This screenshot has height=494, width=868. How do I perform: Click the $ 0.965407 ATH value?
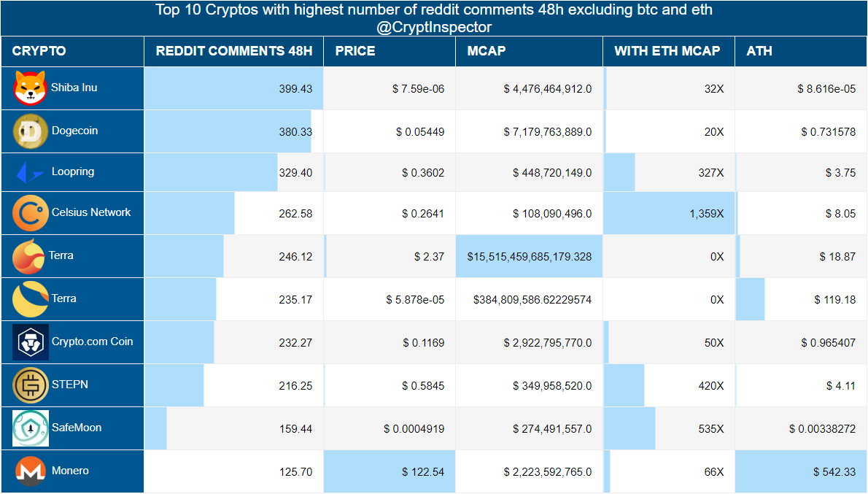(828, 344)
